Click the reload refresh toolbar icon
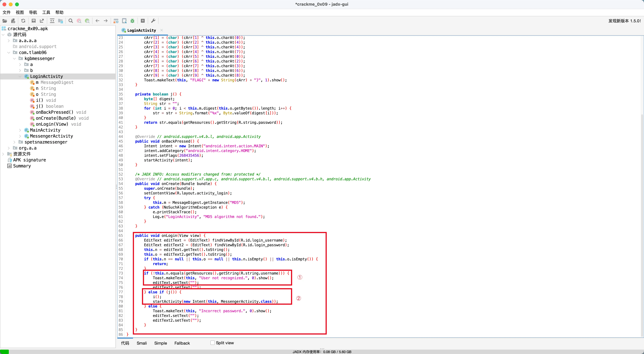 pyautogui.click(x=23, y=21)
